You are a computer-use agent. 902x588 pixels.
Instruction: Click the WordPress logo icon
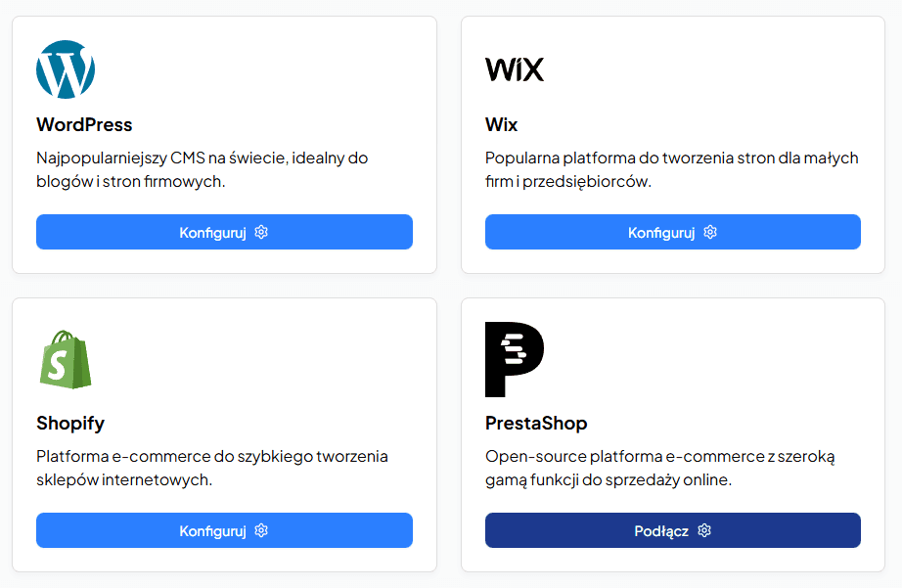pyautogui.click(x=66, y=69)
